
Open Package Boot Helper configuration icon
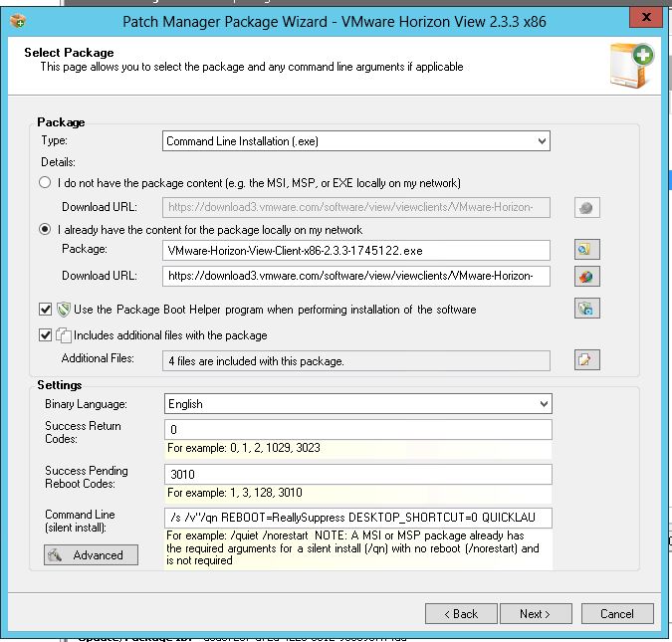[x=586, y=309]
